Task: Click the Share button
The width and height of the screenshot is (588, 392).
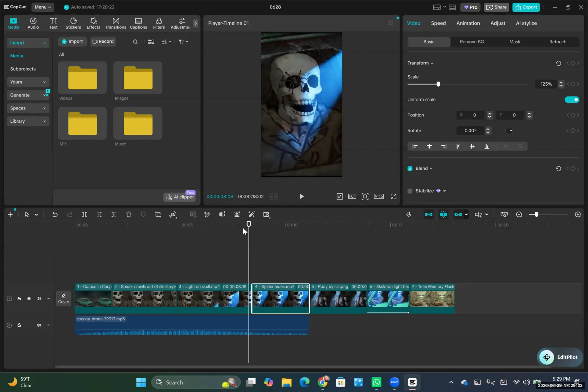Action: 496,7
